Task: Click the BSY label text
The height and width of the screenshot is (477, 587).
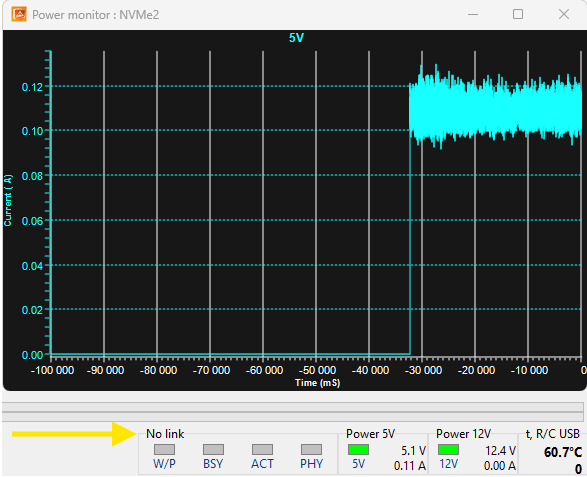Action: [x=213, y=464]
